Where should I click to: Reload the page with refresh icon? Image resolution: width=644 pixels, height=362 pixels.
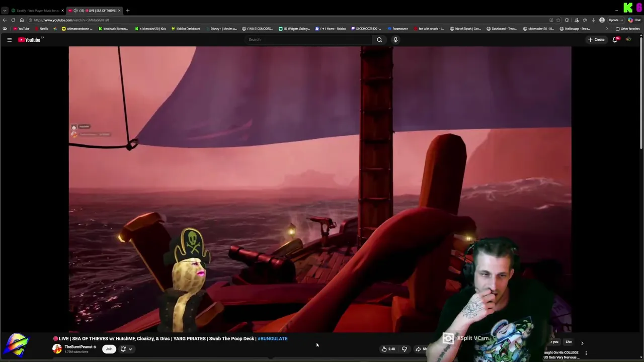13,20
